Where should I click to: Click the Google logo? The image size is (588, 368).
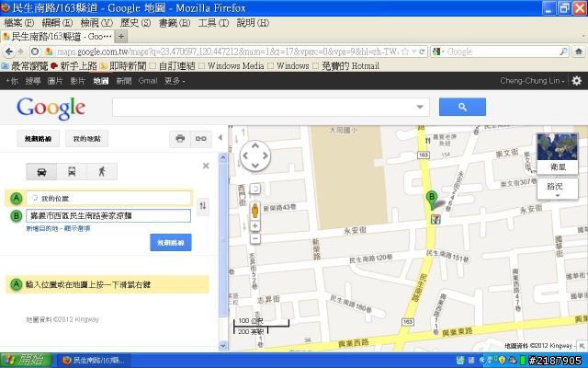(51, 109)
